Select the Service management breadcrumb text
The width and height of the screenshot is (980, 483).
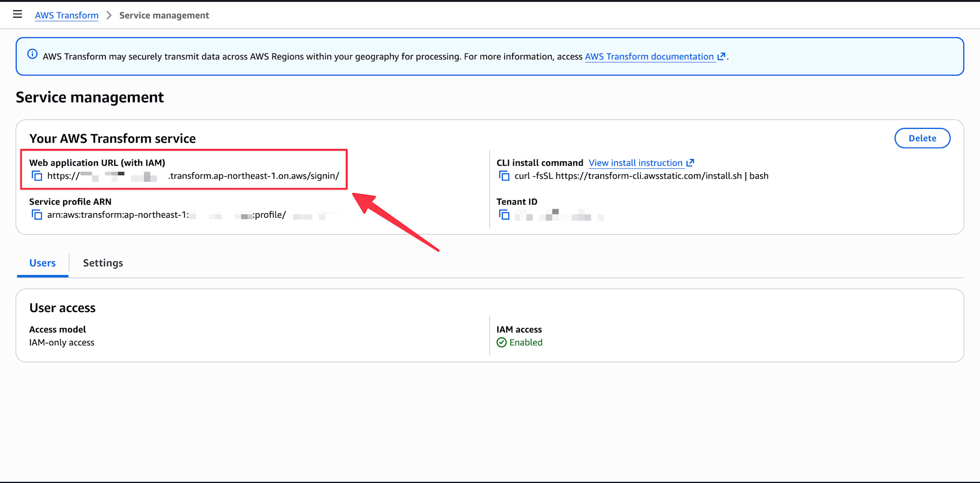point(164,15)
